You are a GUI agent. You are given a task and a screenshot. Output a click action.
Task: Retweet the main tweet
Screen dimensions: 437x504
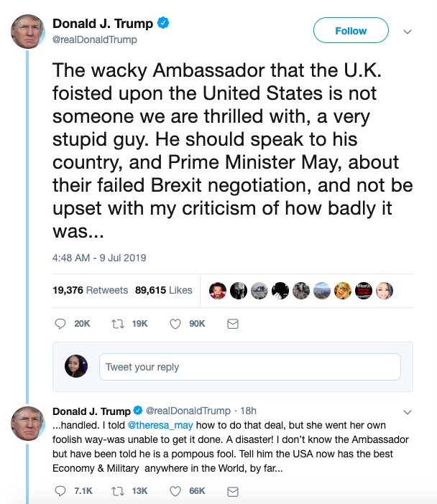(117, 324)
